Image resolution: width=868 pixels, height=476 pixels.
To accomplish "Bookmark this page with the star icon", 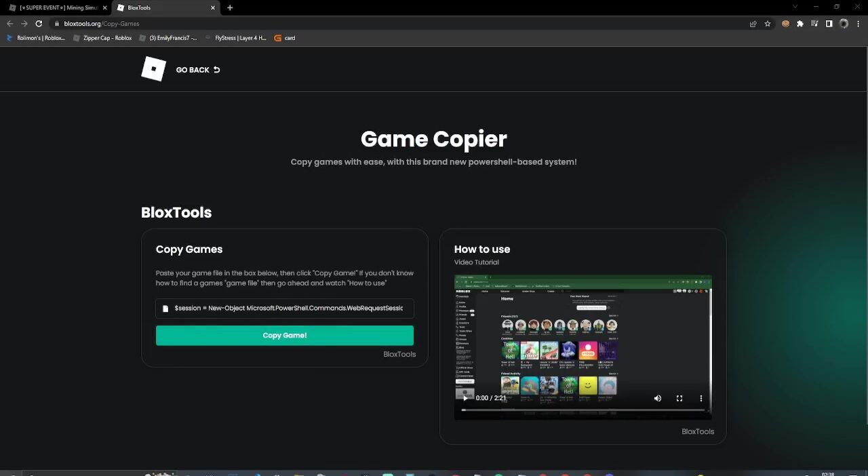I will coord(768,24).
